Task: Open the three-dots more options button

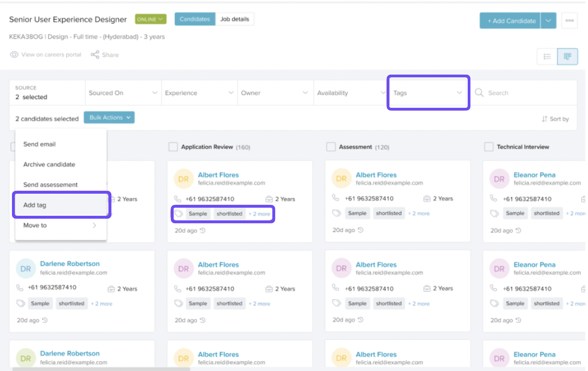Action: click(569, 21)
